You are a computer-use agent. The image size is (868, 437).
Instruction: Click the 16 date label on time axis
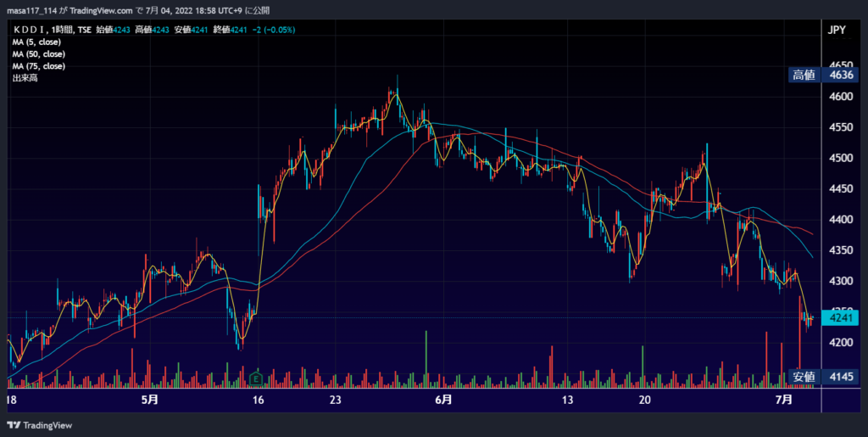pos(258,400)
